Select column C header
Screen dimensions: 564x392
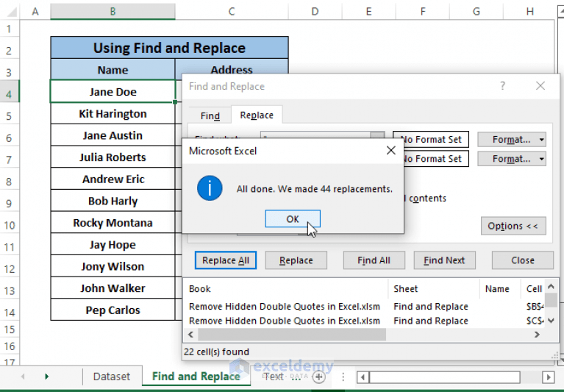(232, 12)
